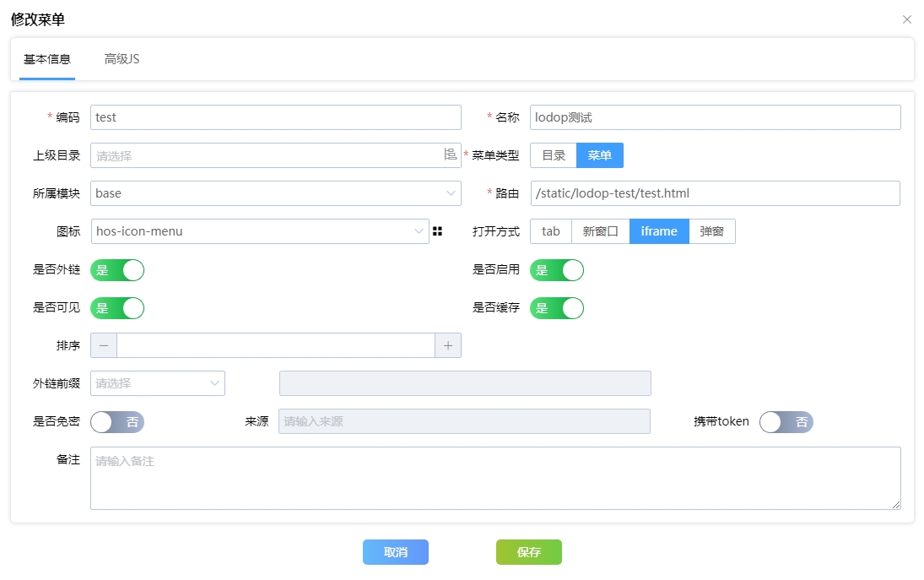Toggle the 是否缓存 switch

557,308
